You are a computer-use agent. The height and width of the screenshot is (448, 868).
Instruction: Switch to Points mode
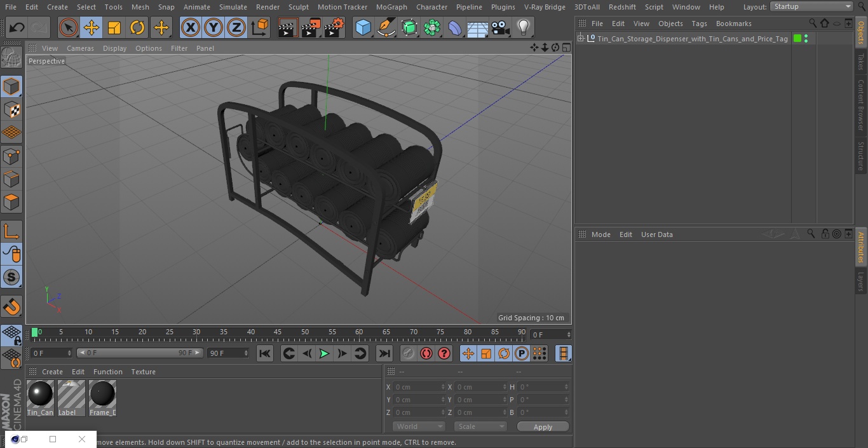[11, 156]
